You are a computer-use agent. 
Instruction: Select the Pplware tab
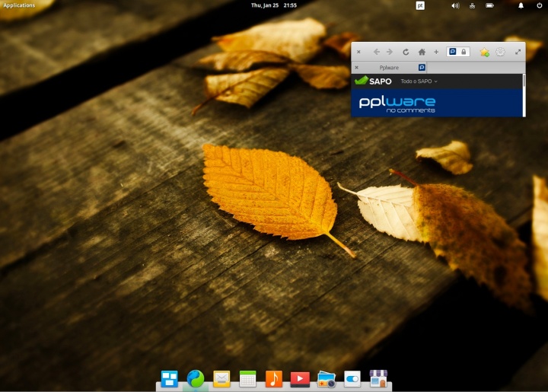[389, 68]
